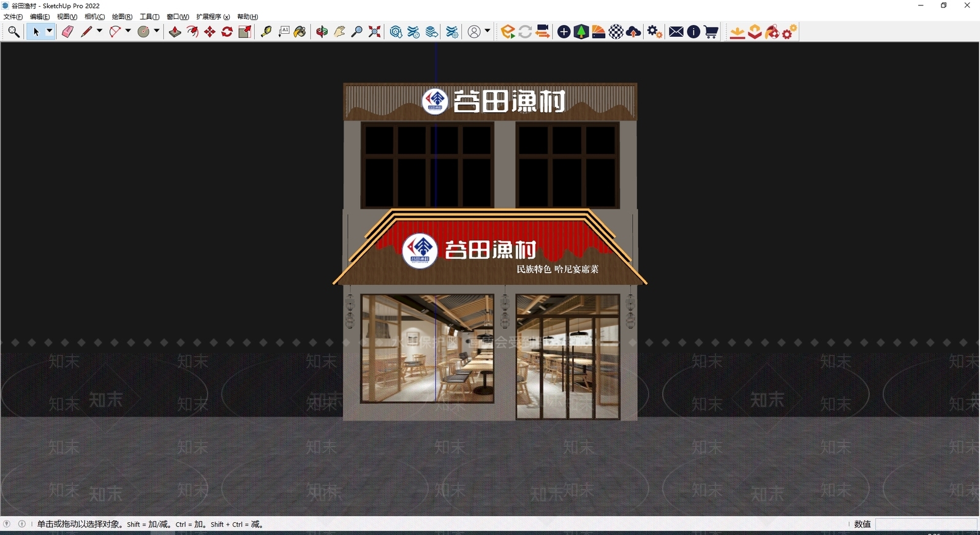Expand the shape tool dropdown arrow
This screenshot has width=980, height=535.
click(157, 31)
